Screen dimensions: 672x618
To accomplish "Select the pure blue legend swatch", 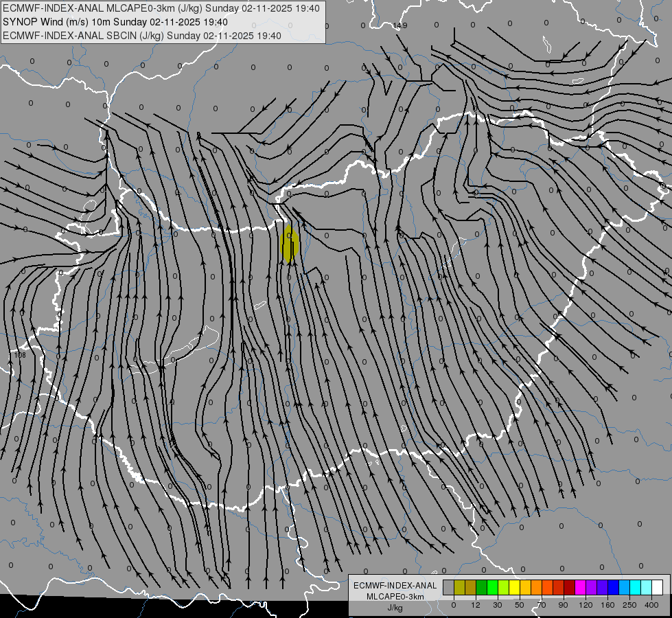I will pyautogui.click(x=613, y=587).
